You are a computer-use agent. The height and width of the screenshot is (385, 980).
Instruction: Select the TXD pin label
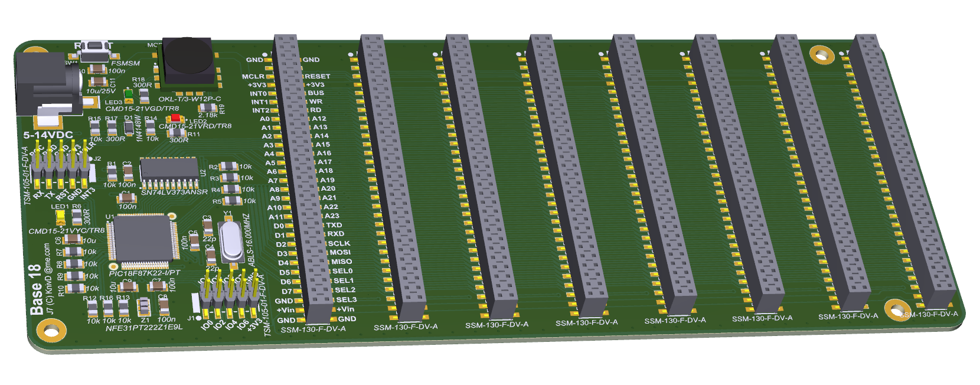pos(334,225)
